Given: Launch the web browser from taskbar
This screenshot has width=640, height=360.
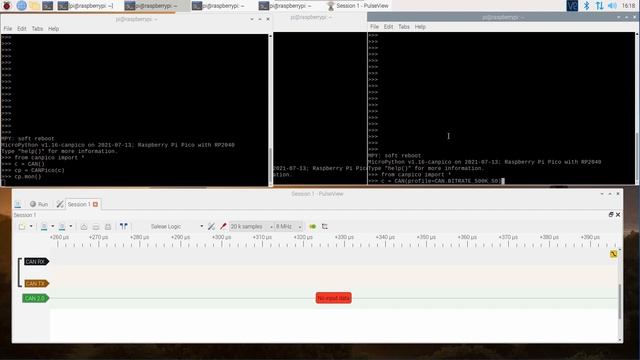Looking at the screenshot, I should tap(21, 5).
